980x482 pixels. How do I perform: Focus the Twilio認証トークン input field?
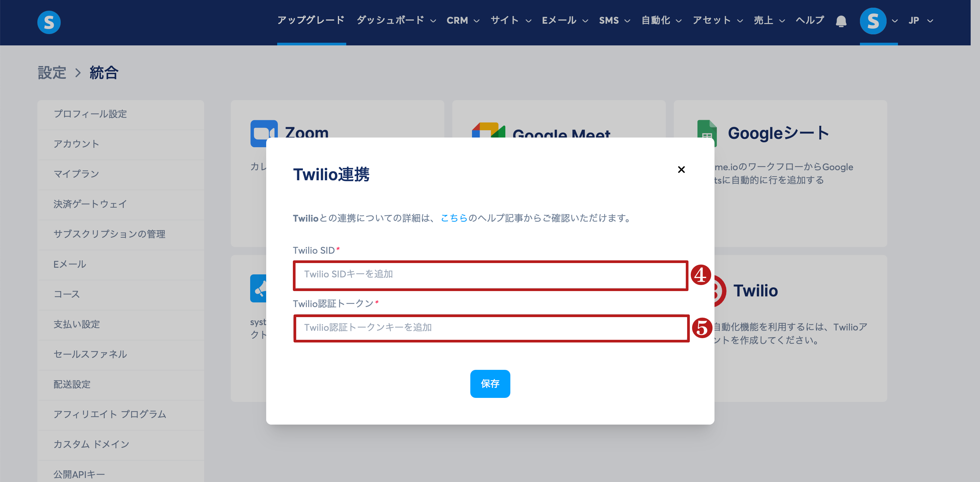click(490, 327)
